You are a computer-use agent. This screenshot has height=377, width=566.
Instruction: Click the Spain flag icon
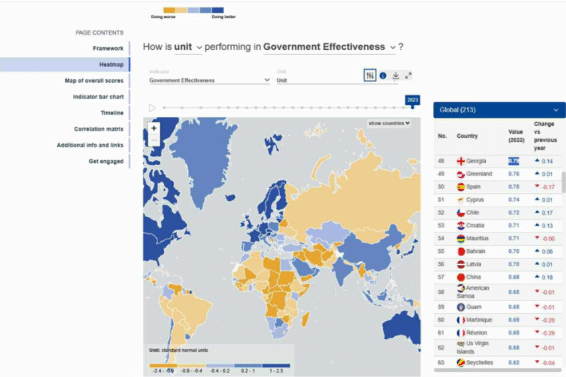point(461,187)
